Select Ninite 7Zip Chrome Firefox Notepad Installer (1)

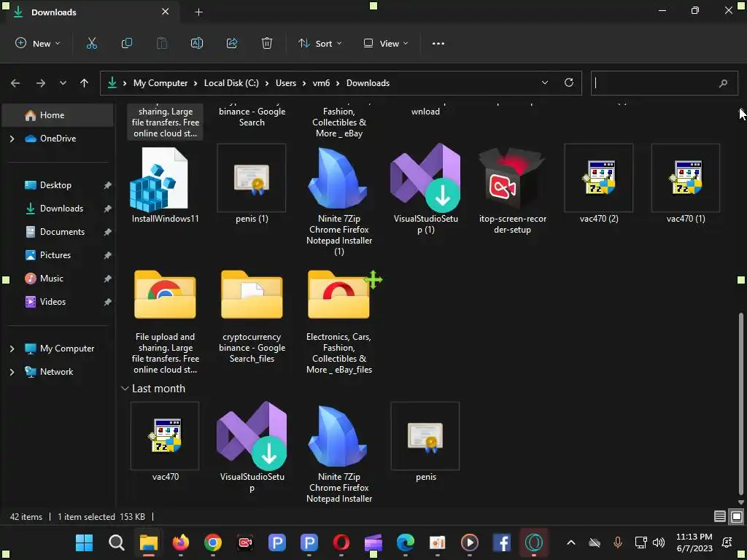point(338,200)
